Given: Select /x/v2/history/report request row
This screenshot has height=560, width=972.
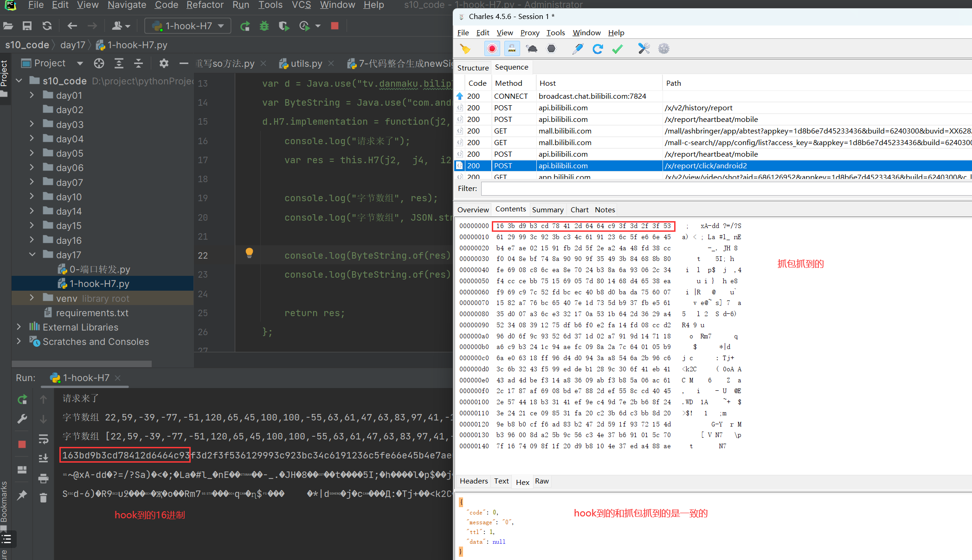Looking at the screenshot, I should [x=713, y=108].
